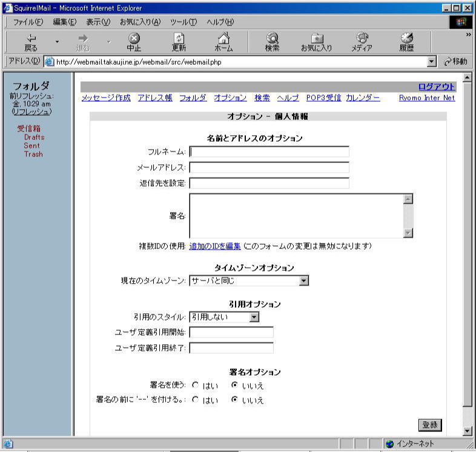Viewport: 476px width, 452px height.
Task: Click the Ryomo Inter Net link
Action: (x=427, y=98)
